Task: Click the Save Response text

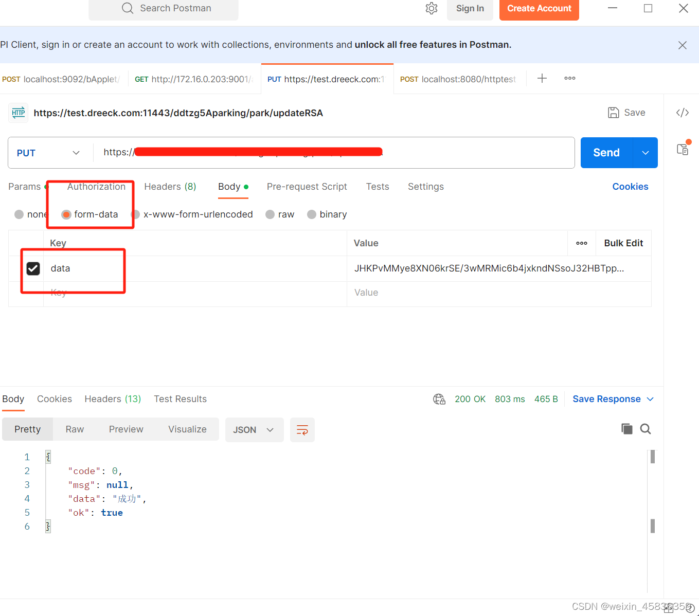Action: tap(606, 399)
